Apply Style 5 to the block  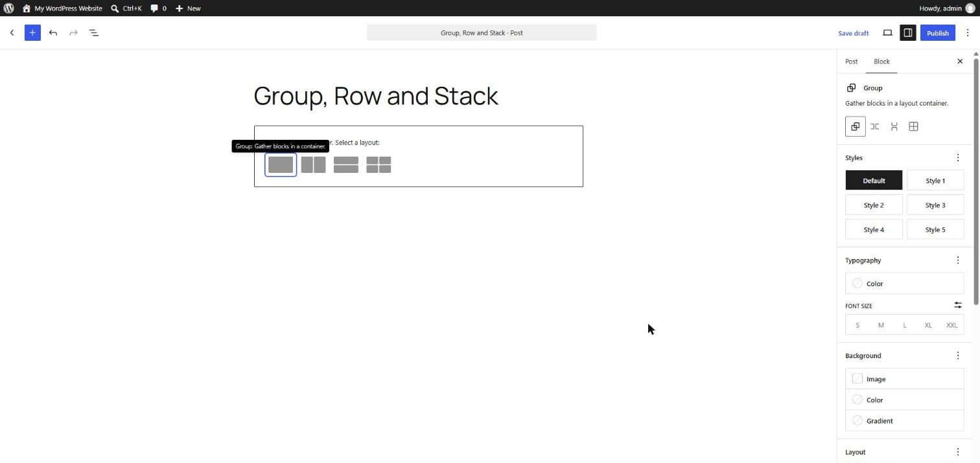coord(935,230)
